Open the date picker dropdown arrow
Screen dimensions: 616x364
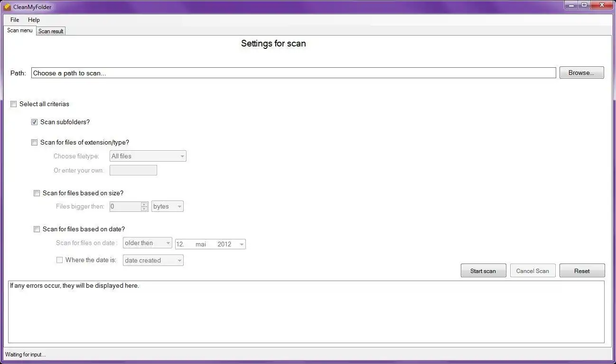pos(242,245)
